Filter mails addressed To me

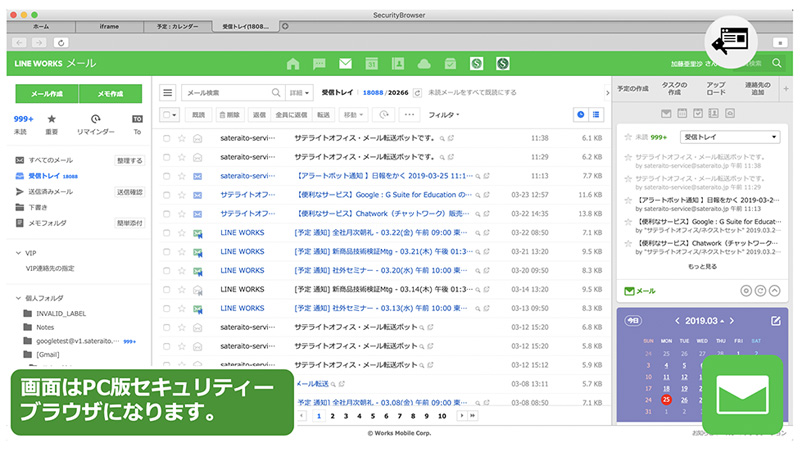pos(137,119)
